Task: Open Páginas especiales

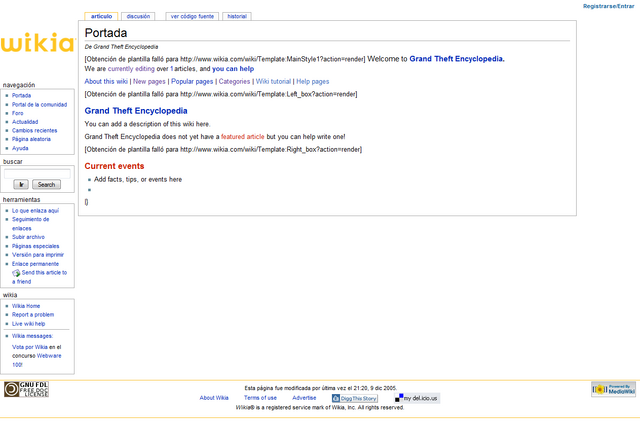Action: tap(36, 246)
